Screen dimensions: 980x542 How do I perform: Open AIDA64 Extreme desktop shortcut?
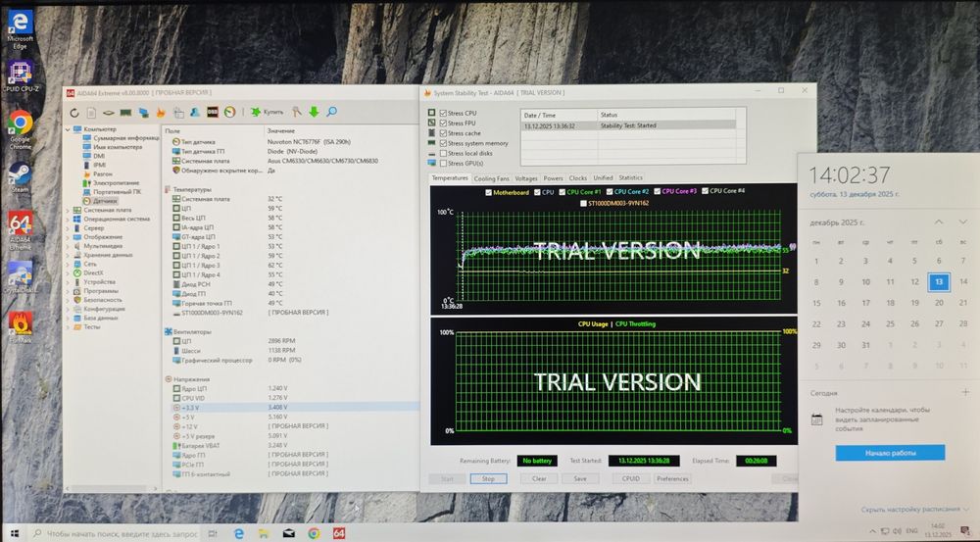20,230
